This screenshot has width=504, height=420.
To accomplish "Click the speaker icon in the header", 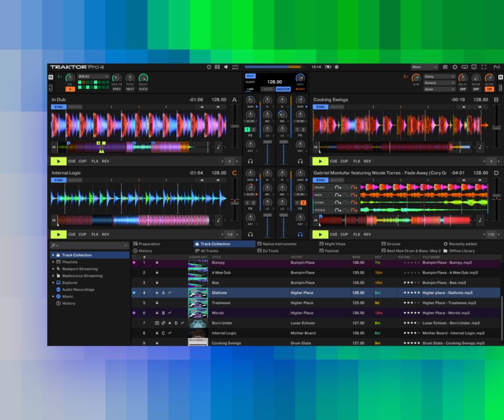I will 226,67.
